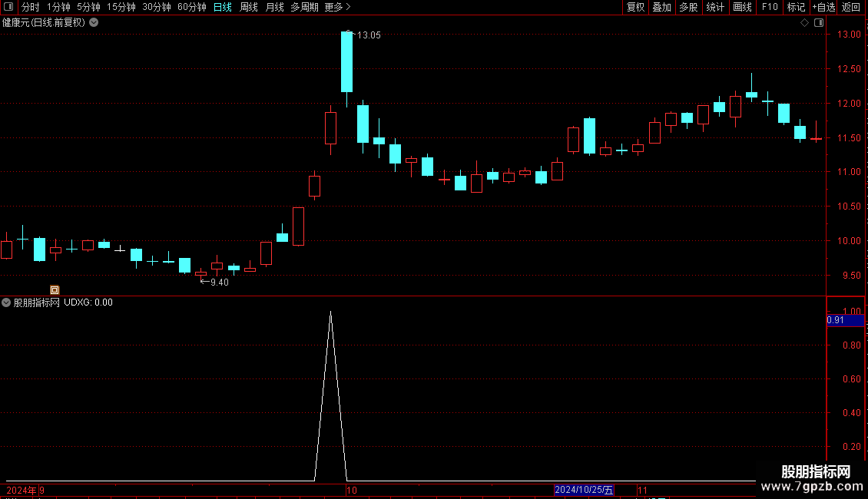The height and width of the screenshot is (499, 868).
Task: Click the highlighted 0.91 axis value
Action: coord(845,320)
